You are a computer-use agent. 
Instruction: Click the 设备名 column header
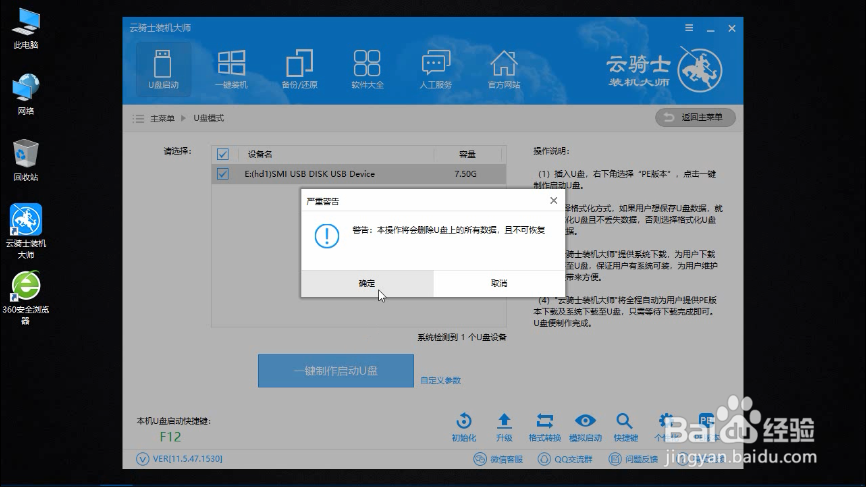tap(260, 154)
